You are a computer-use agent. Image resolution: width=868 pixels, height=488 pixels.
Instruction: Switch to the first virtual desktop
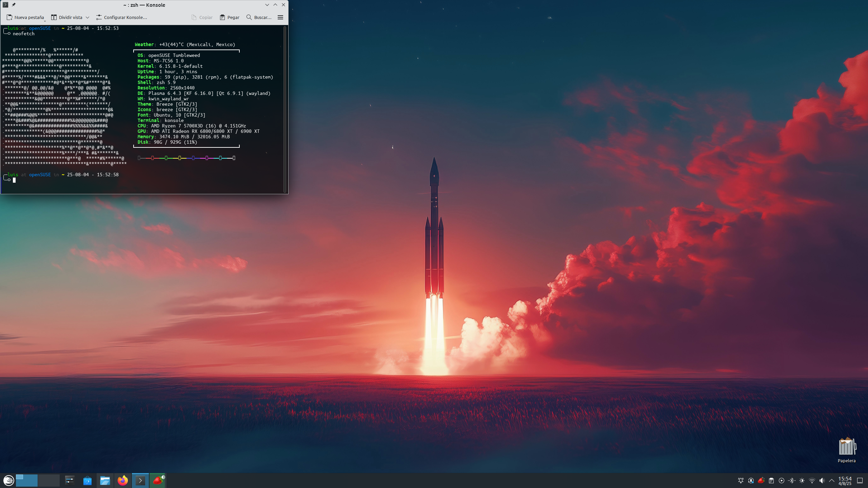27,480
